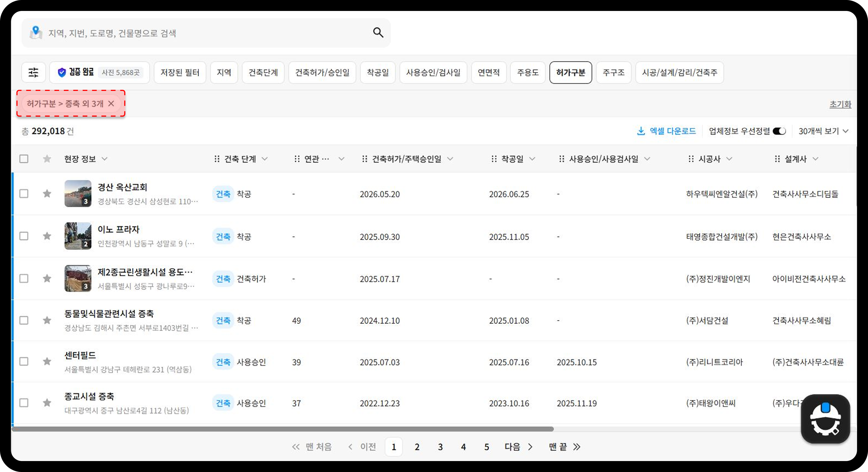
Task: Check the 센터필드 row checkbox
Action: click(24, 361)
